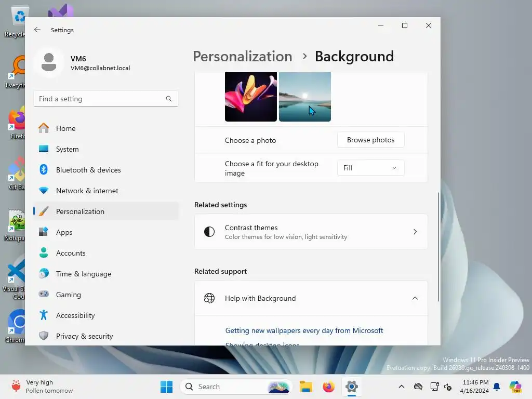Click the taskbar Search box
The image size is (532, 399).
click(x=236, y=387)
